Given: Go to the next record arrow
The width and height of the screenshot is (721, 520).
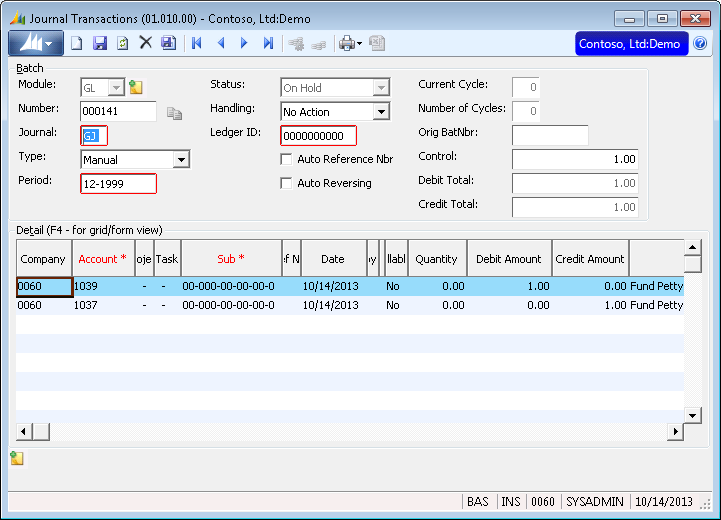Looking at the screenshot, I should [x=244, y=43].
